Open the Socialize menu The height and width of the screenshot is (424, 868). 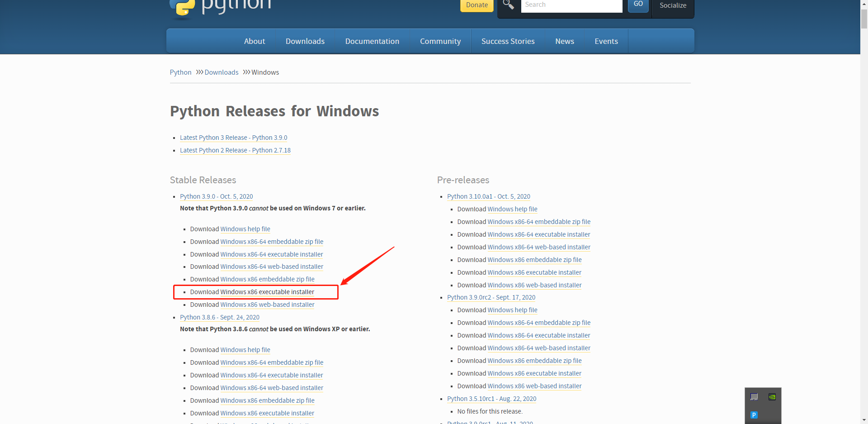pos(673,5)
